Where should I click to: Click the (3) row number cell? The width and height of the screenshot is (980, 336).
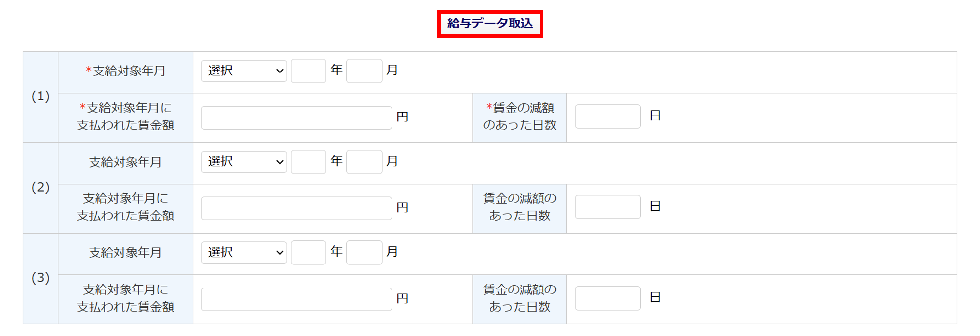click(40, 278)
